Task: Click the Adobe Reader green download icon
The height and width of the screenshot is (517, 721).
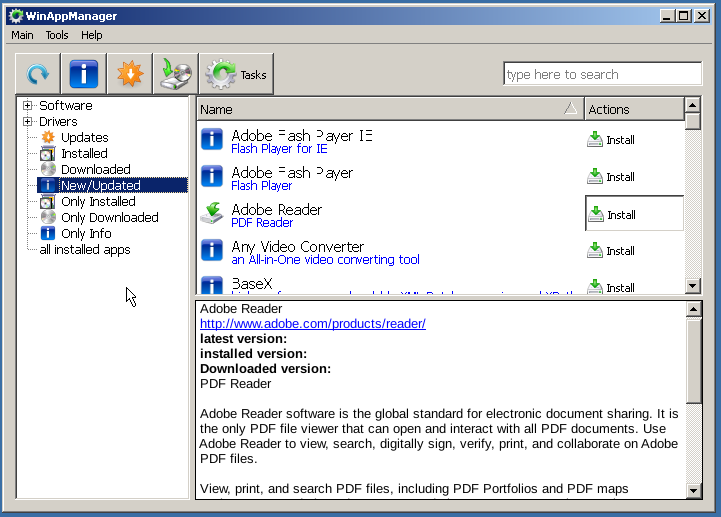Action: [x=212, y=214]
